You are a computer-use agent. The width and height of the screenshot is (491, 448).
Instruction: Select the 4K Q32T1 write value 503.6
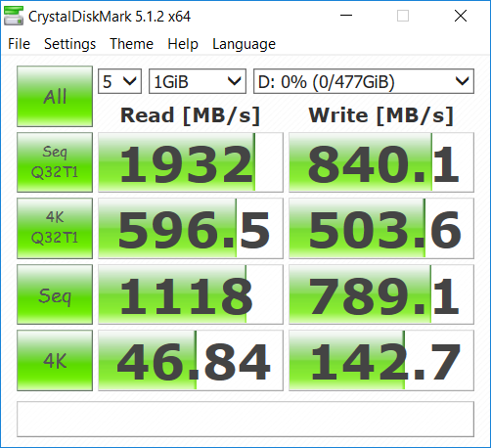tap(381, 228)
